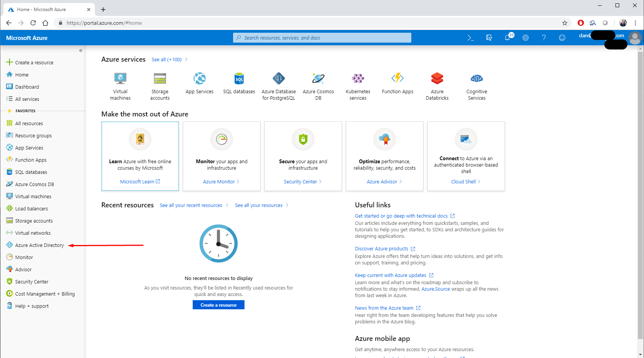
Task: Launch Cloud Shell from top bar icon
Action: click(x=471, y=38)
